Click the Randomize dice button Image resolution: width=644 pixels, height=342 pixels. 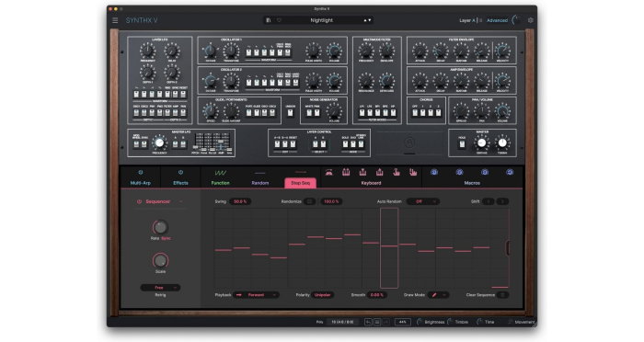[x=310, y=201]
